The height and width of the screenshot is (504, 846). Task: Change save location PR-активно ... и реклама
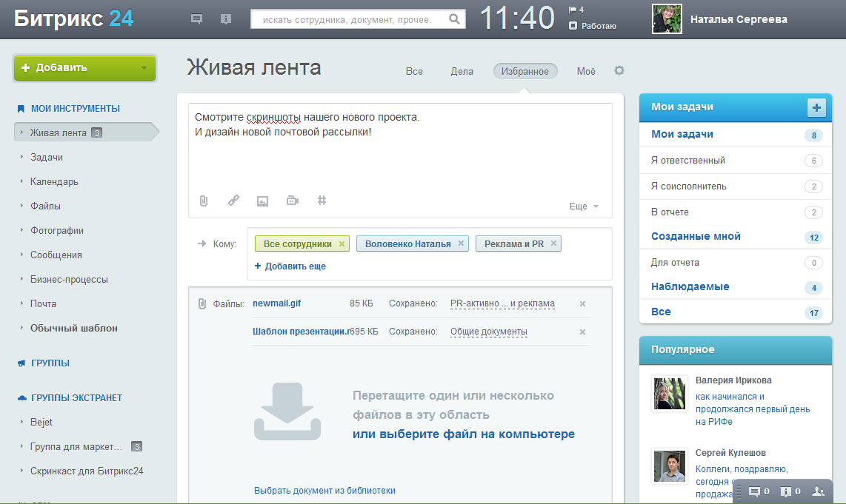(x=502, y=303)
